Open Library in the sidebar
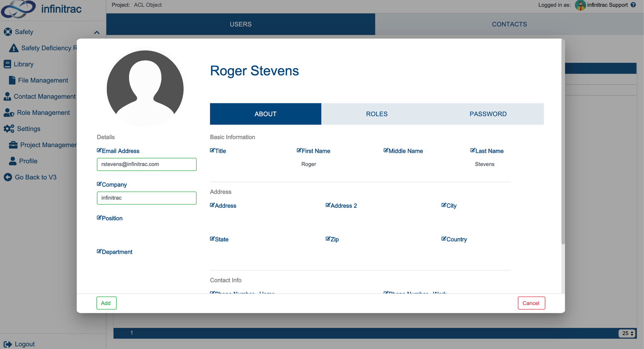The width and height of the screenshot is (644, 349). click(19, 64)
